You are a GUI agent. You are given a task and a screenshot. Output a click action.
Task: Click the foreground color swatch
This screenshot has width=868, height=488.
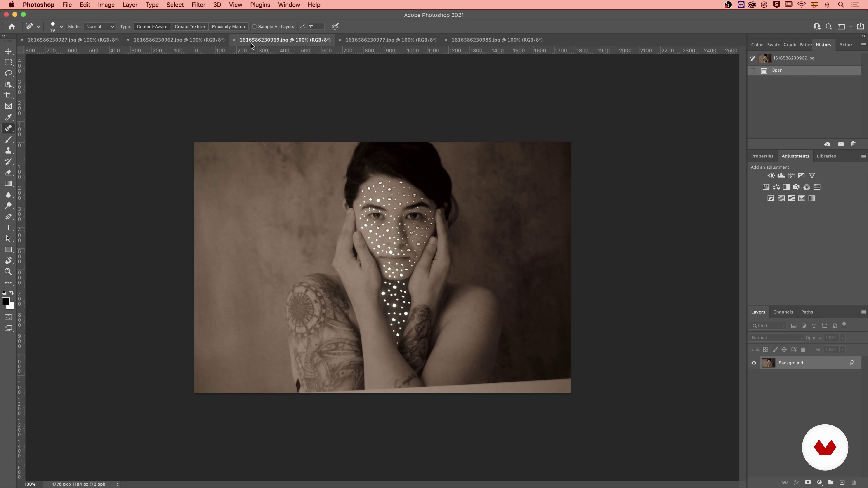click(x=6, y=301)
